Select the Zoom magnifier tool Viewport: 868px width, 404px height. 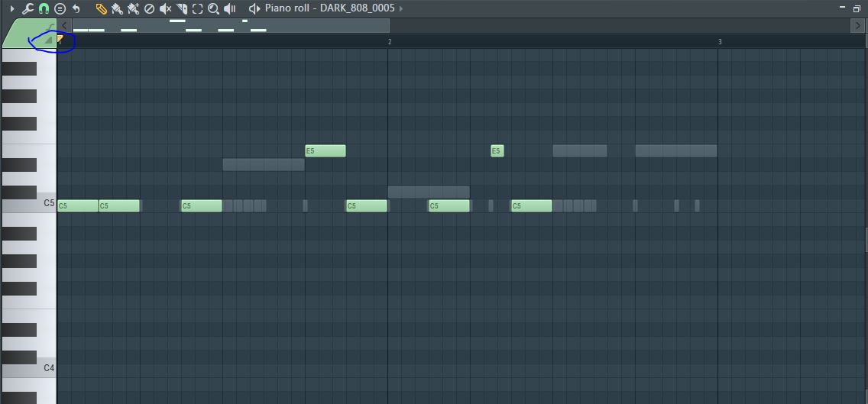(x=213, y=8)
